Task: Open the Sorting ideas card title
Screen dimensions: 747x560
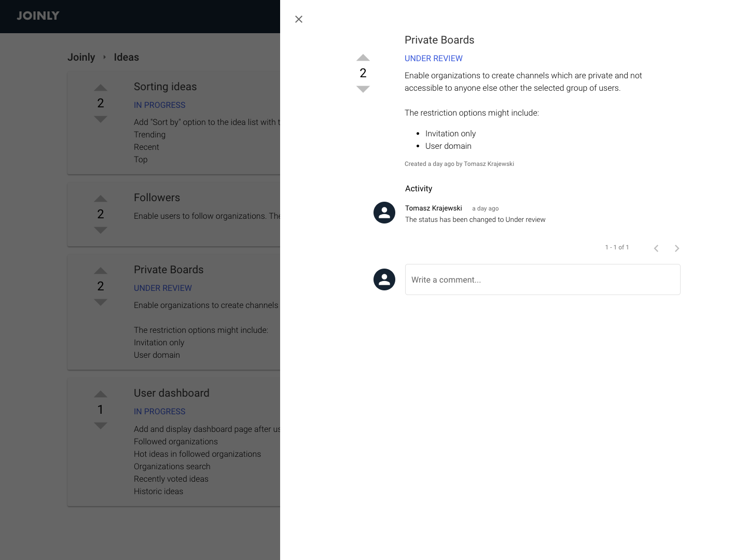Action: 165,87
